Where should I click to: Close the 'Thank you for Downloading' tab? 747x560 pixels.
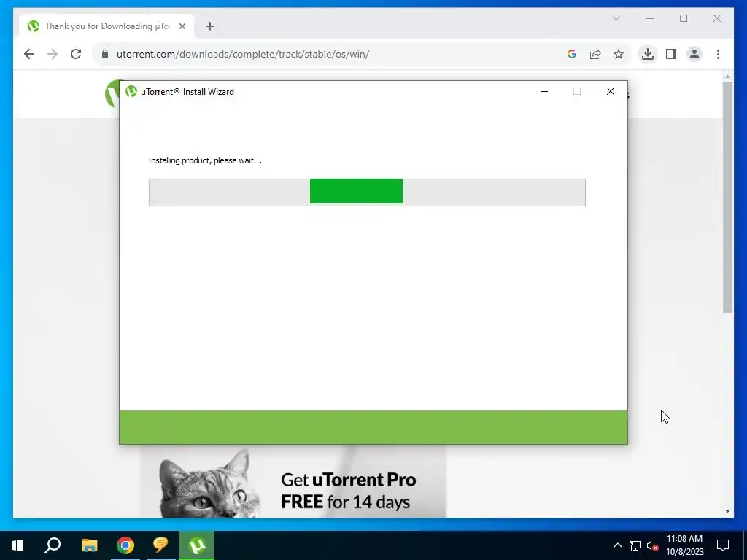coord(182,26)
